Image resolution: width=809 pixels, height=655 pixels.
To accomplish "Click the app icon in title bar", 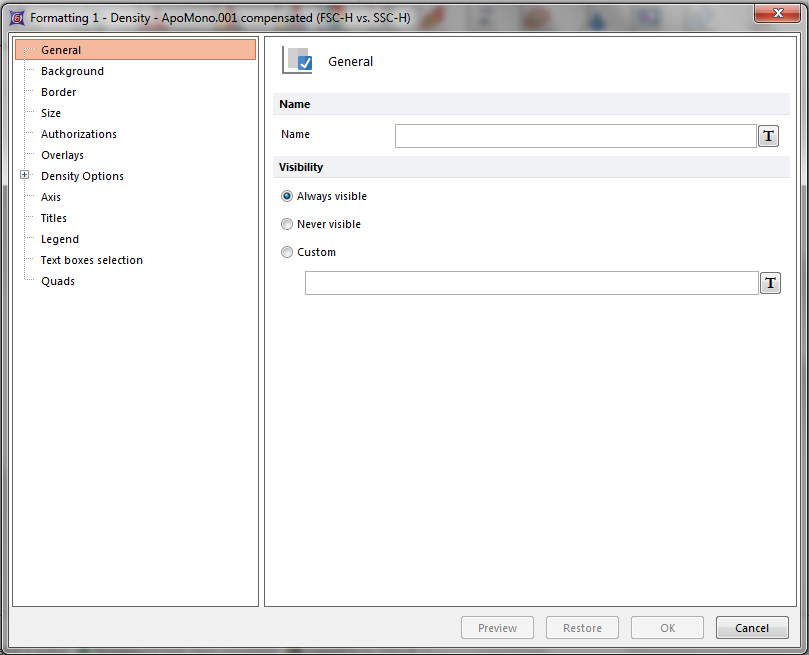I will tap(17, 17).
